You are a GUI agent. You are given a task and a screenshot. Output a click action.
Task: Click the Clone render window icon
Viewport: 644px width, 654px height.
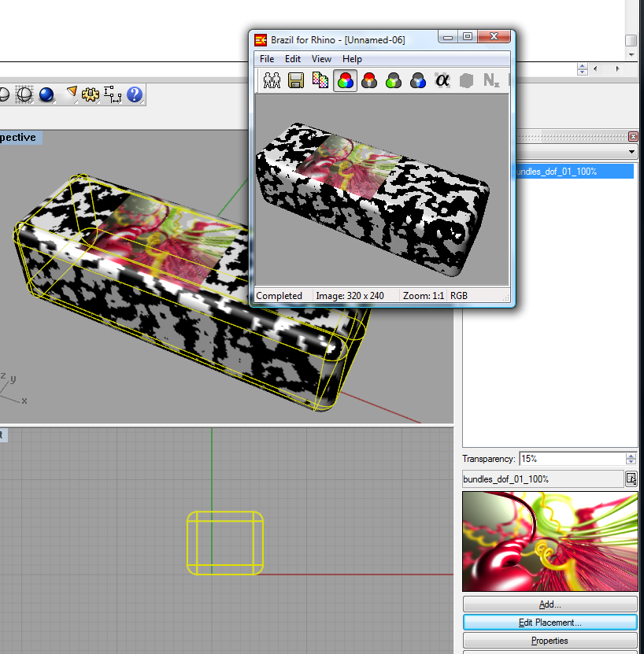[x=272, y=80]
